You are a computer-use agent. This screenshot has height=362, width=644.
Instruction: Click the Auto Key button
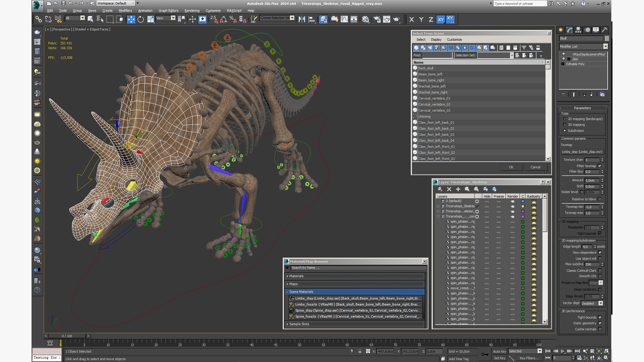click(499, 351)
